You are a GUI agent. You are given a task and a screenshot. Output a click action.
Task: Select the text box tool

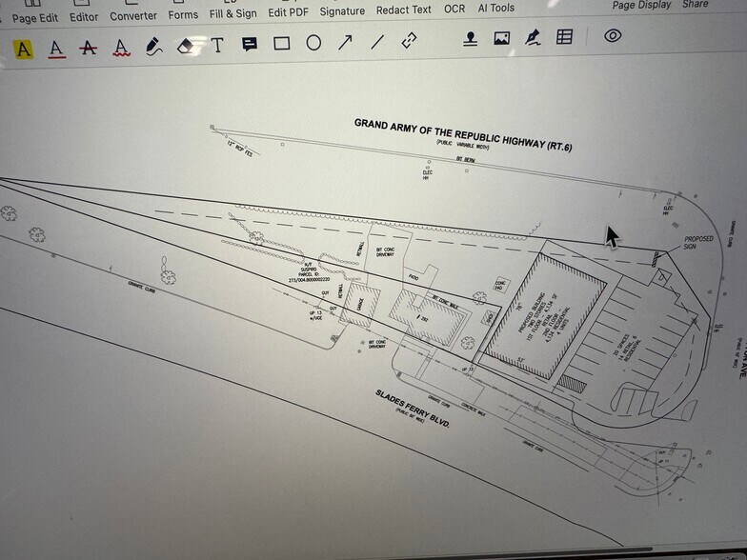[218, 45]
